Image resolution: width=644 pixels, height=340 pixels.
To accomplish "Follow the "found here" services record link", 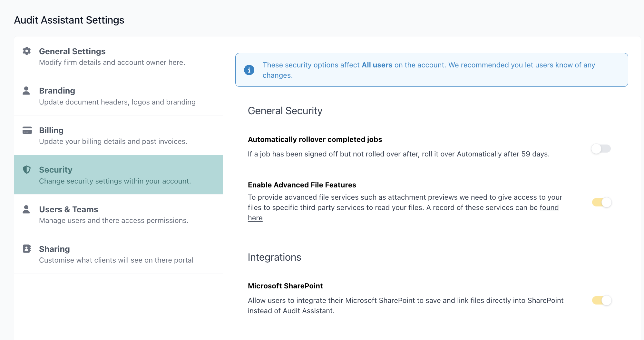I will 549,208.
